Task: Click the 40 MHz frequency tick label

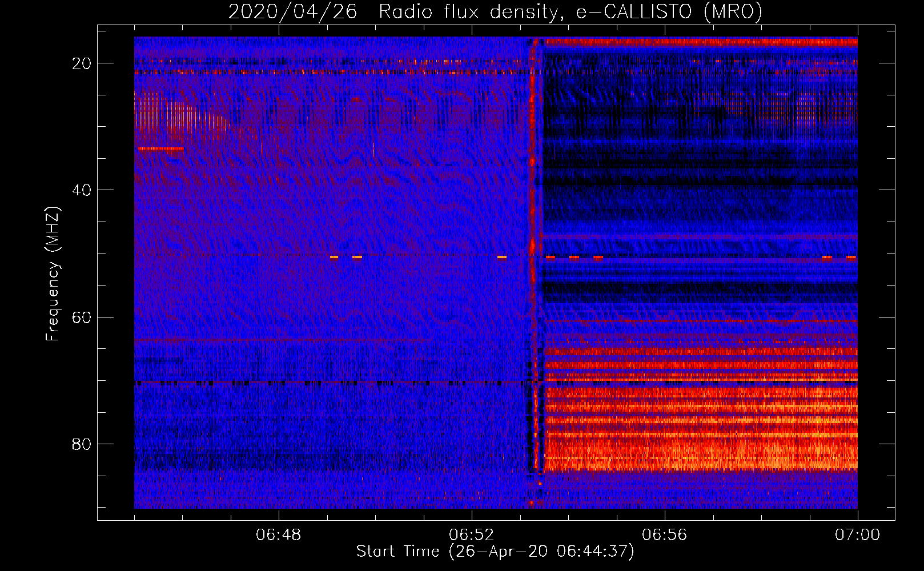Action: coord(82,190)
